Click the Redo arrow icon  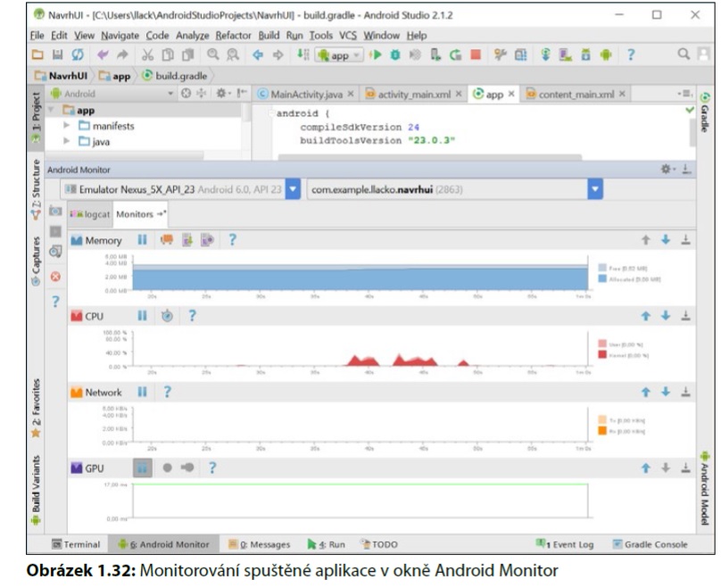coord(122,54)
